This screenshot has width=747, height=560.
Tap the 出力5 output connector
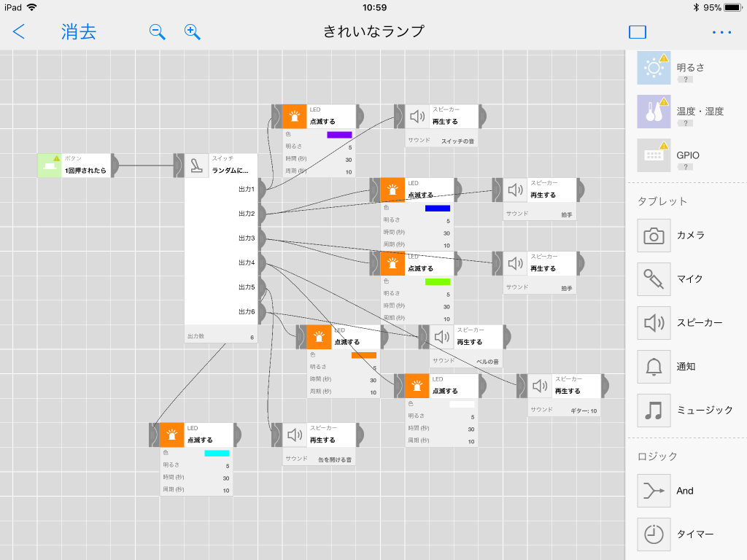pos(262,287)
